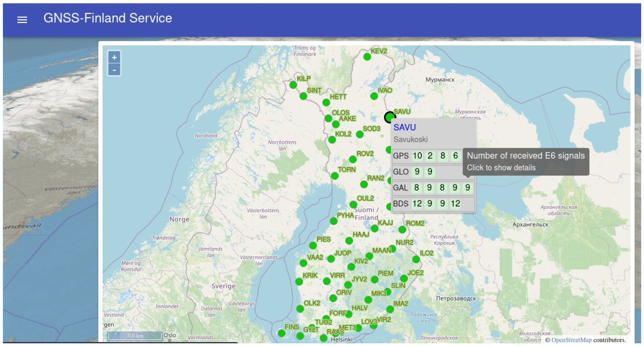The height and width of the screenshot is (347, 644).
Task: Zoom out the map with minus button
Action: click(x=114, y=70)
